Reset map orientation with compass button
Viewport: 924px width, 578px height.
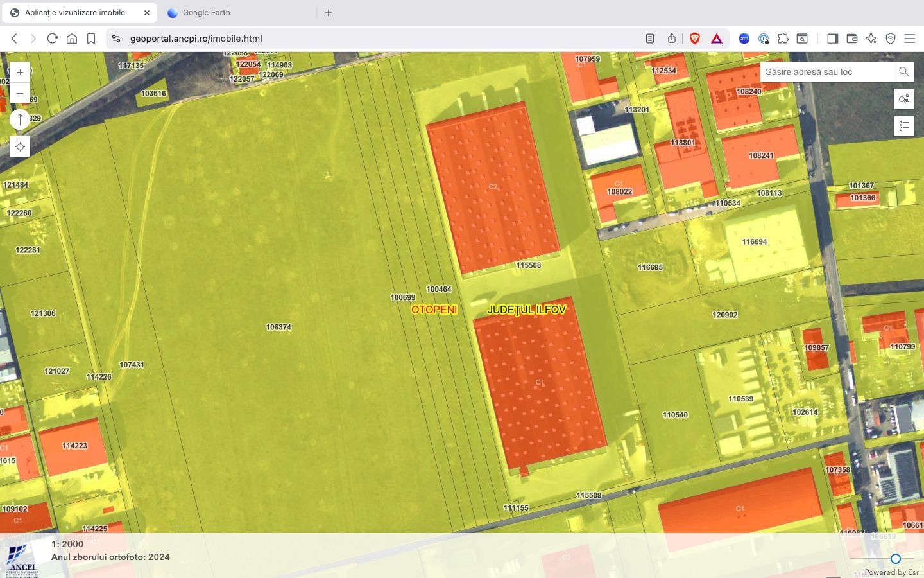(20, 119)
